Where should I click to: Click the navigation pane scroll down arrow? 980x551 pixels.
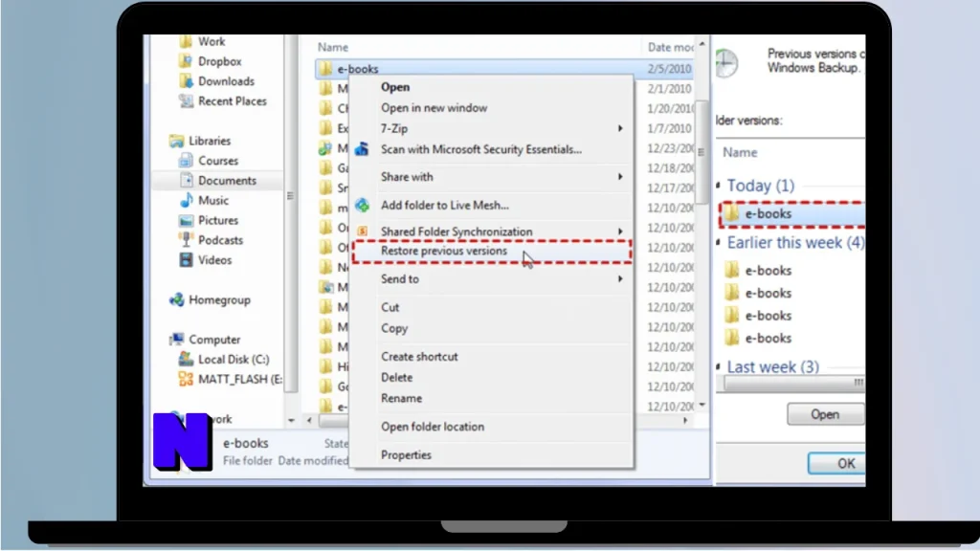(x=291, y=421)
